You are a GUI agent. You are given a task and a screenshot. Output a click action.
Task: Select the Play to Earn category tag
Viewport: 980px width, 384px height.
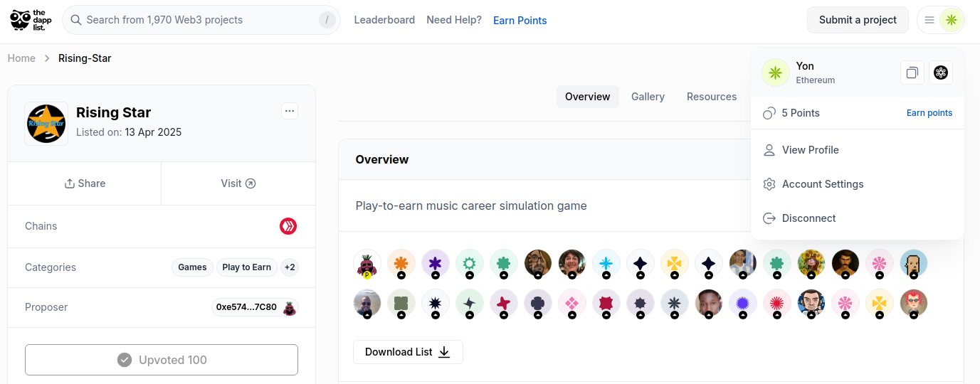[246, 267]
